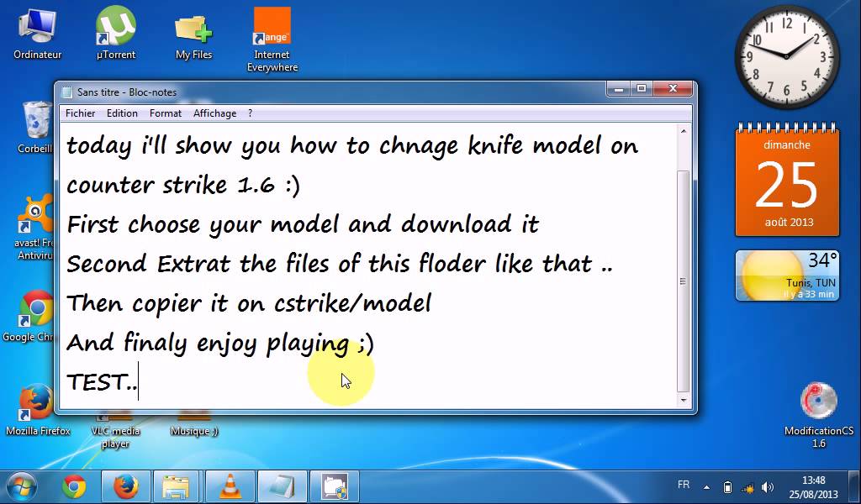Launch Chrome from the taskbar

click(x=74, y=486)
